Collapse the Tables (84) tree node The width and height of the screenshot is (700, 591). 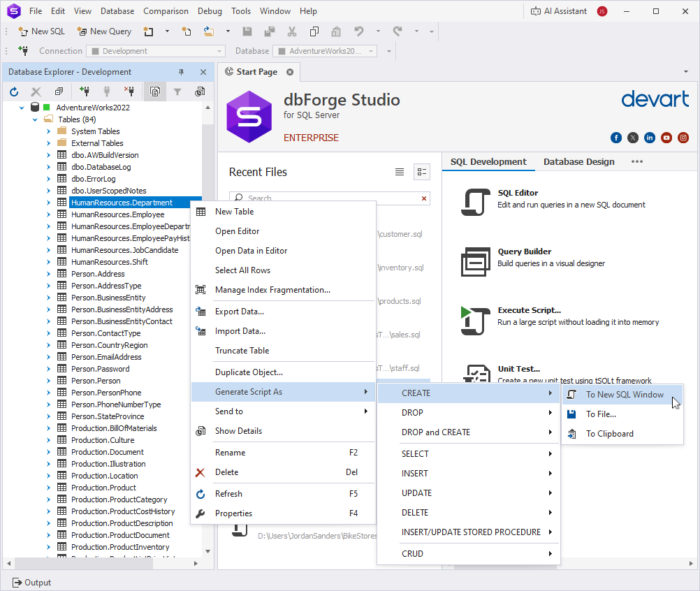pos(35,119)
